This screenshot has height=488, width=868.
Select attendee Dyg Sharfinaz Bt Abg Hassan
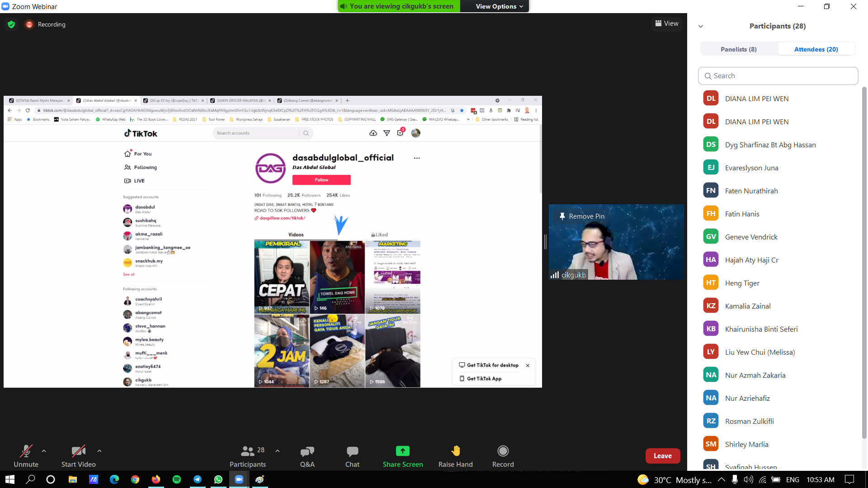(x=778, y=145)
